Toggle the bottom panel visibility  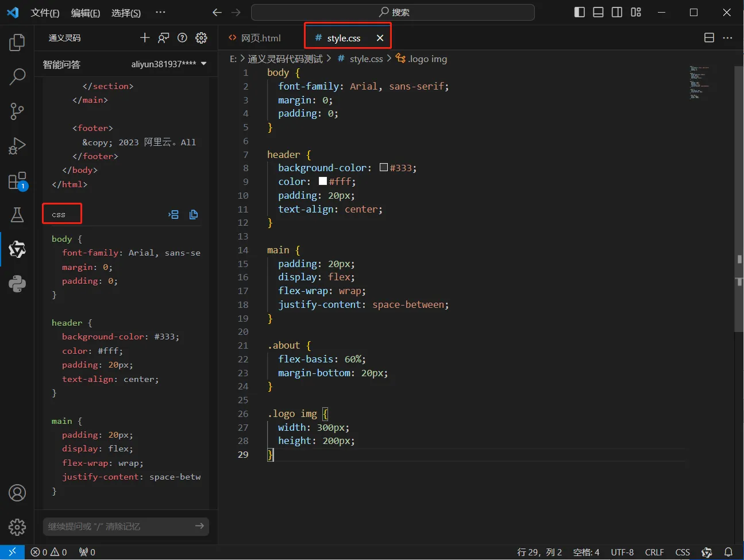point(598,12)
